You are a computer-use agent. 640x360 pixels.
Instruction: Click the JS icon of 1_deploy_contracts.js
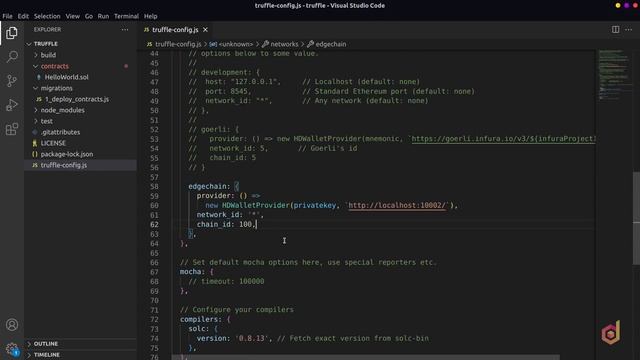tap(39, 99)
